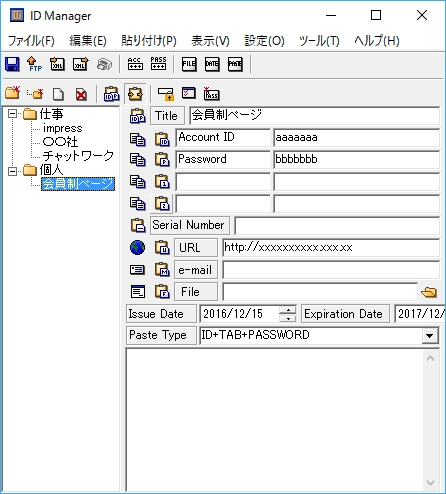This screenshot has width=446, height=494.
Task: Click the PASS masking toolbar icon
Action: coord(158,63)
